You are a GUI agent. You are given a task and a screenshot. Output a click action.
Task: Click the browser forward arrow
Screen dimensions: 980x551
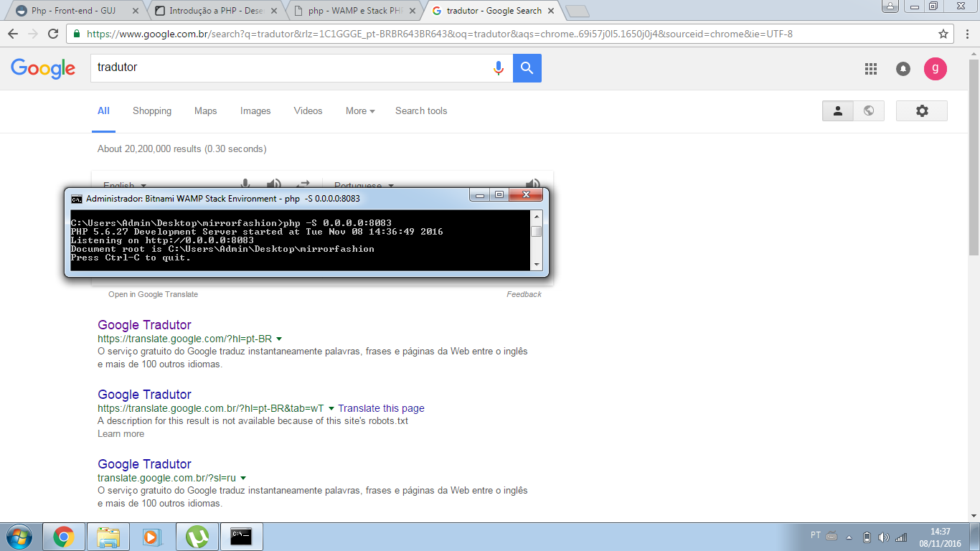click(33, 34)
